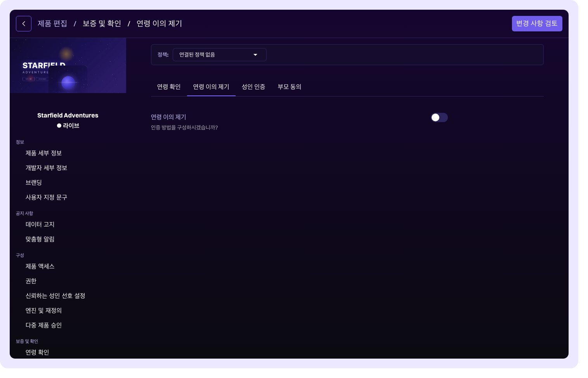Image resolution: width=588 pixels, height=378 pixels.
Task: Click the back arrow button
Action: pyautogui.click(x=24, y=24)
